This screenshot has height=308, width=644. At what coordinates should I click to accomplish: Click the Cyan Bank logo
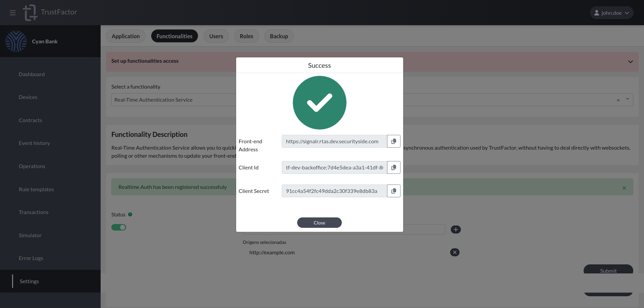point(16,41)
